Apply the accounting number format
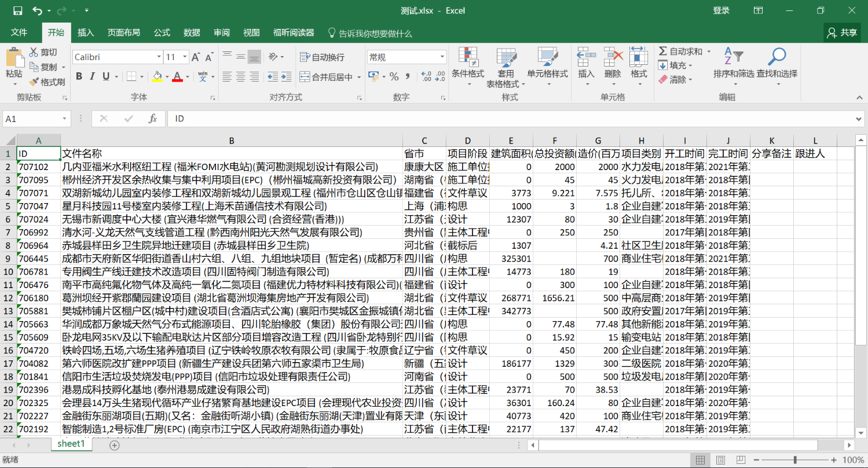The height and width of the screenshot is (468, 868). point(373,76)
